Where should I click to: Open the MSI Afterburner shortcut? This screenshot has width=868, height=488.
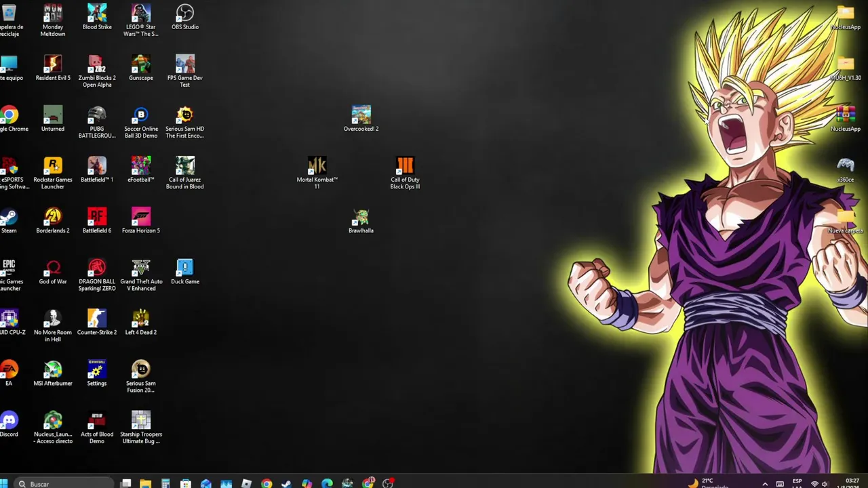click(53, 373)
